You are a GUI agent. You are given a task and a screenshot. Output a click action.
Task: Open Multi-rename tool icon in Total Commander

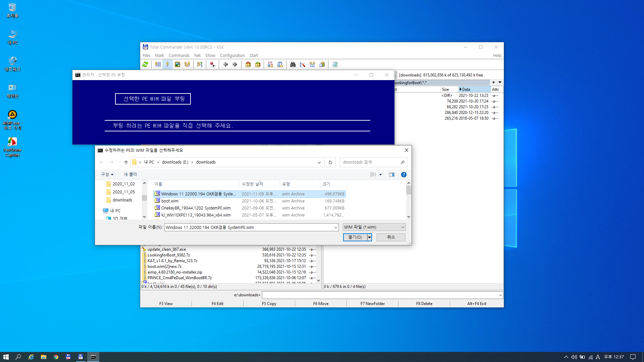(303, 64)
